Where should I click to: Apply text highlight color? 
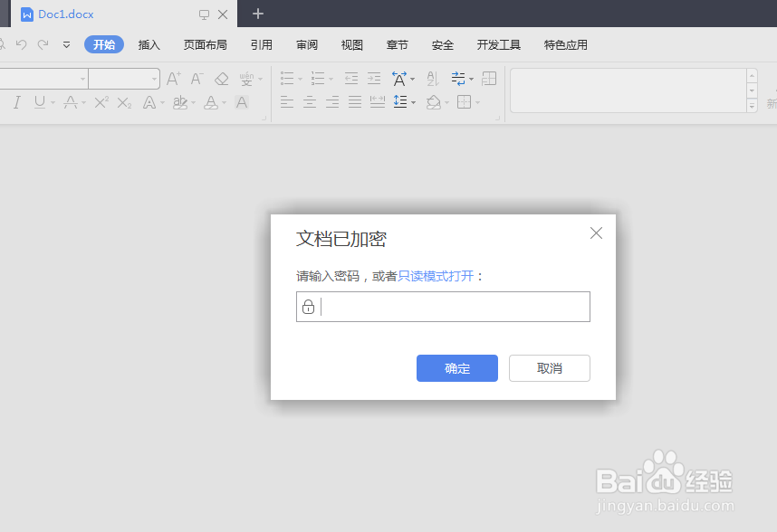coord(178,101)
